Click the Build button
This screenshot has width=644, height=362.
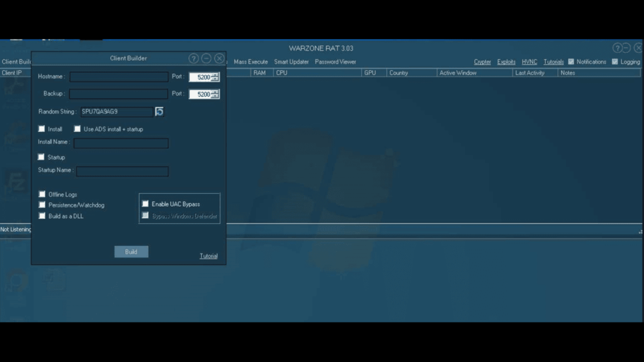(x=131, y=251)
